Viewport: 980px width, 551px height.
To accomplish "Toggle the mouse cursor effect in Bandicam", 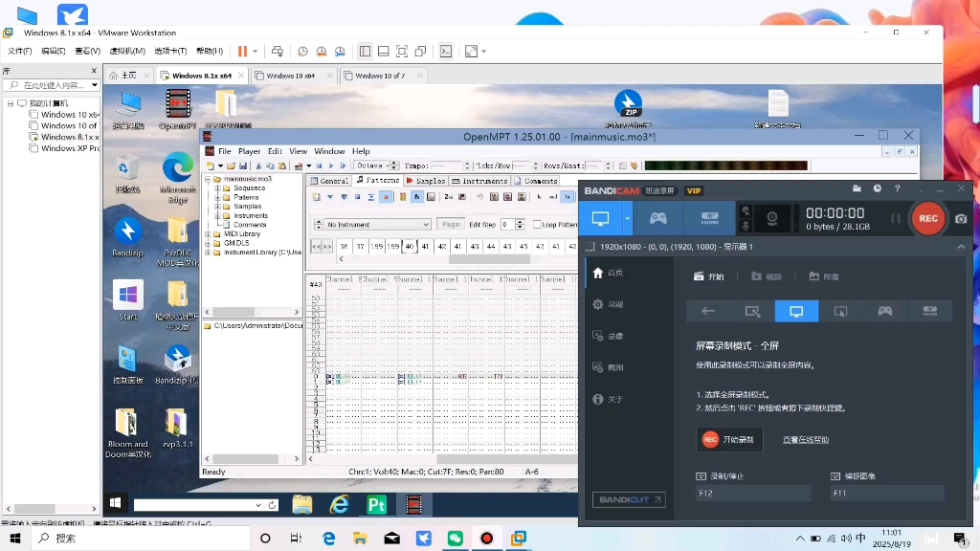I will 746,211.
